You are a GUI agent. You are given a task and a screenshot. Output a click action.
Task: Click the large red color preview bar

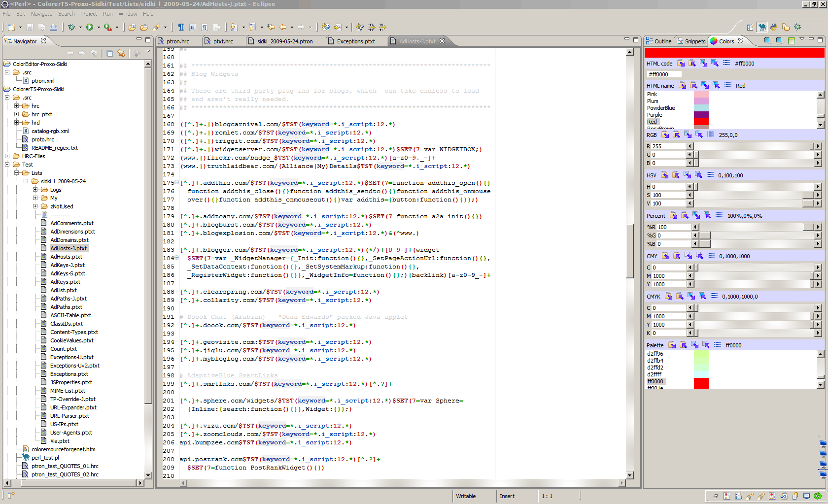(734, 53)
